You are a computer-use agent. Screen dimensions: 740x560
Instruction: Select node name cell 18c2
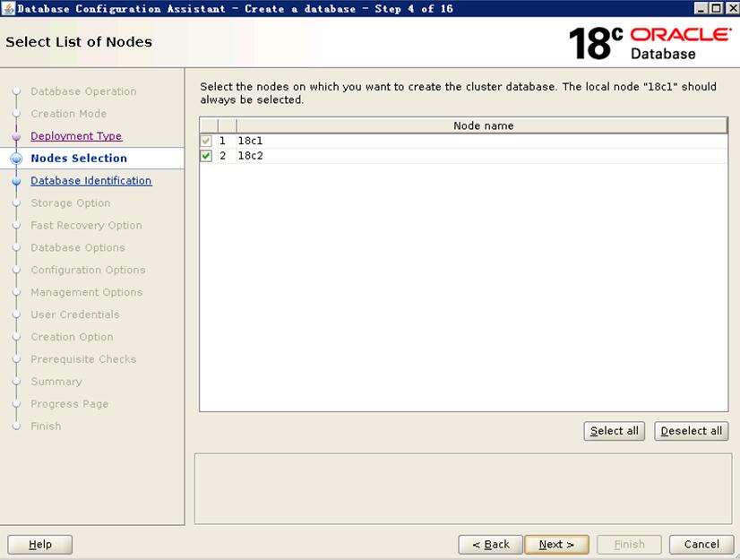[482, 156]
